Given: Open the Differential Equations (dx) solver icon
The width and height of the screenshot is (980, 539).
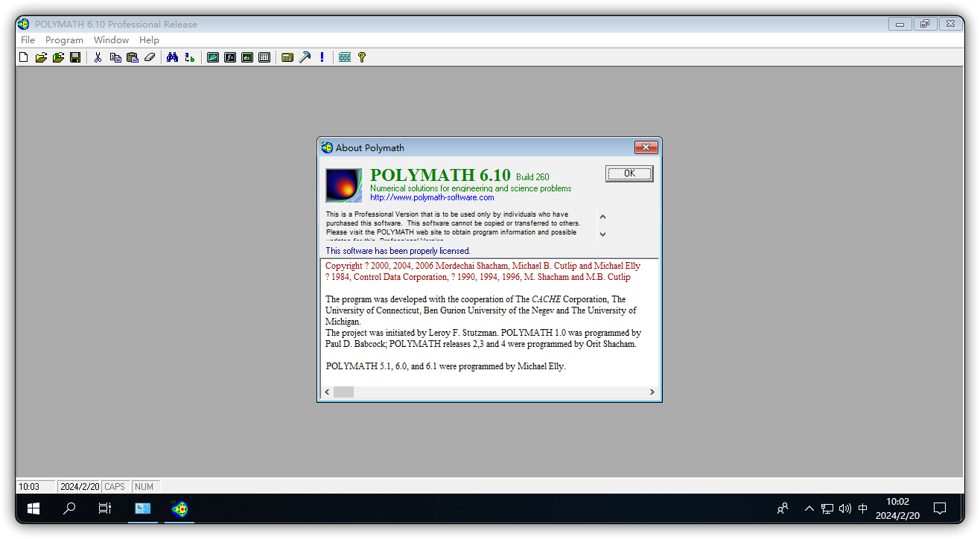Looking at the screenshot, I should [247, 57].
